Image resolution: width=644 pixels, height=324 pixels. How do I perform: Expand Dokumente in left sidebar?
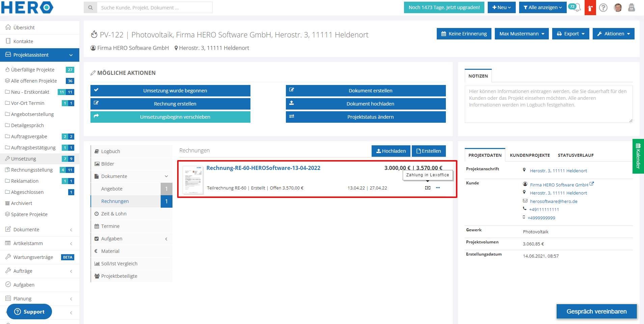pos(40,230)
